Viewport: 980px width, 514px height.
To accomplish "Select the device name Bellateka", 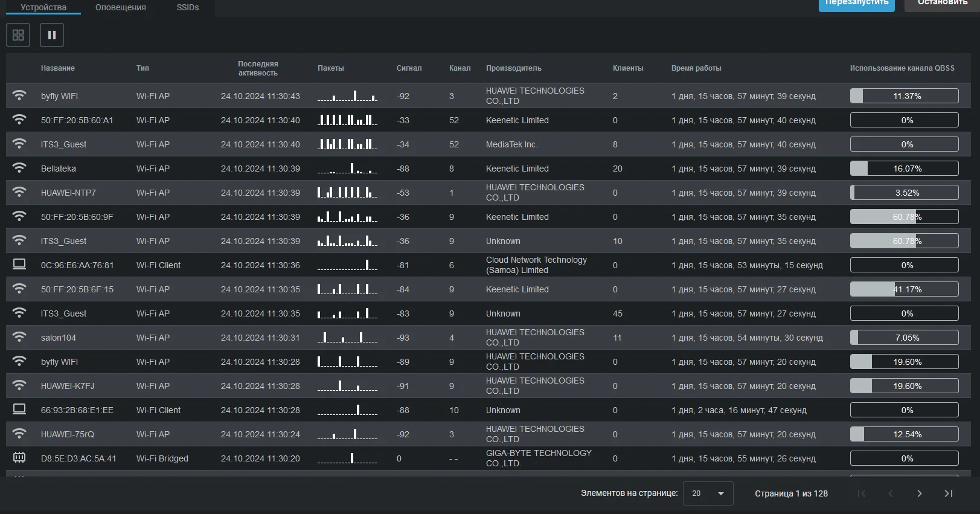I will point(59,169).
